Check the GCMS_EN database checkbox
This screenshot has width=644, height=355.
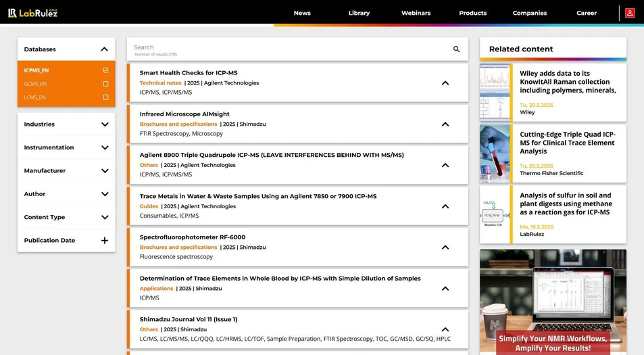coord(105,84)
